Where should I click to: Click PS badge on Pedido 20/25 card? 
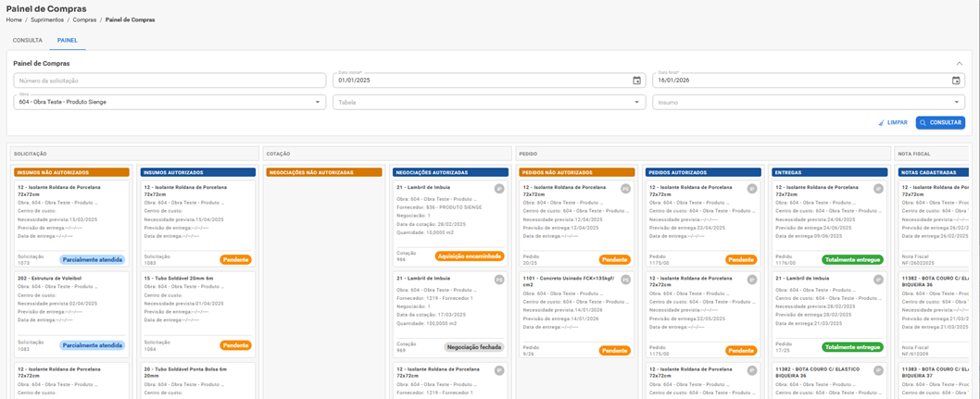click(x=625, y=189)
